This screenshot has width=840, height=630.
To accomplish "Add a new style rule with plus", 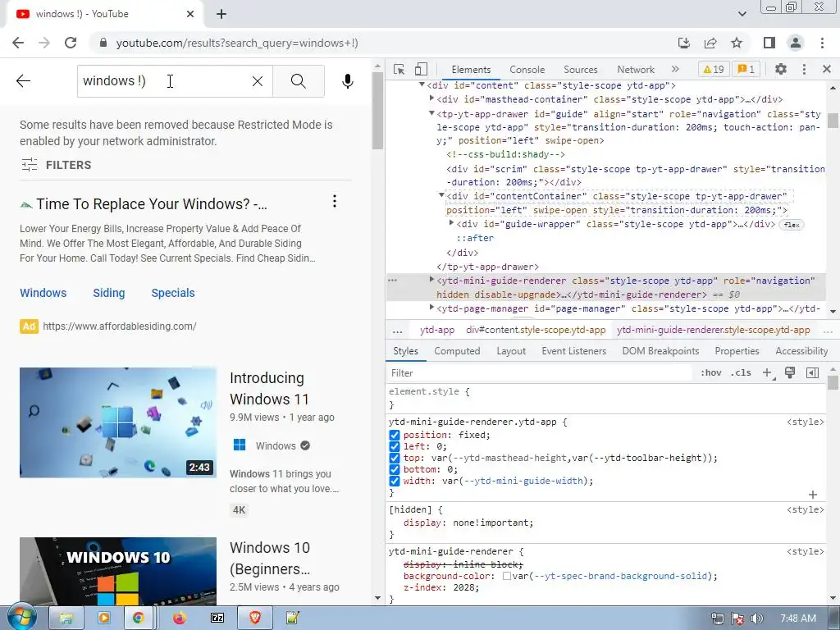I will pos(768,373).
